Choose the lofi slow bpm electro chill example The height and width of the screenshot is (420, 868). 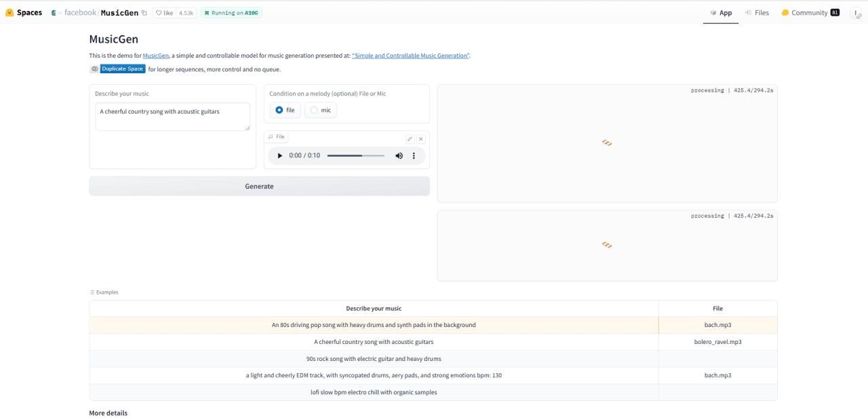pos(374,392)
